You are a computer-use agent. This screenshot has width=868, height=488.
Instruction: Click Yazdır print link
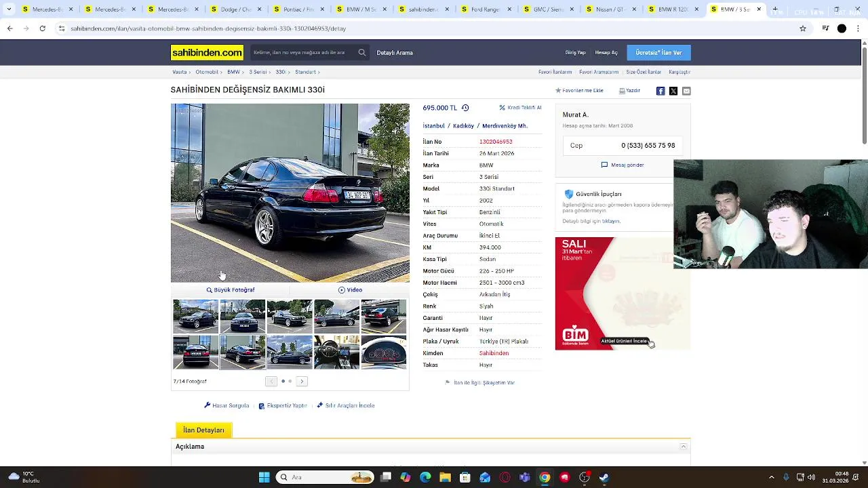(629, 91)
